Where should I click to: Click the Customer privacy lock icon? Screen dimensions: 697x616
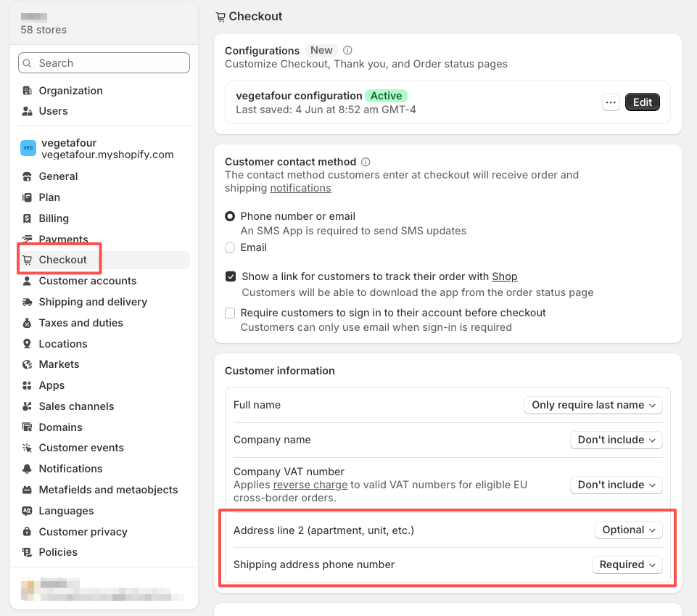coord(27,532)
